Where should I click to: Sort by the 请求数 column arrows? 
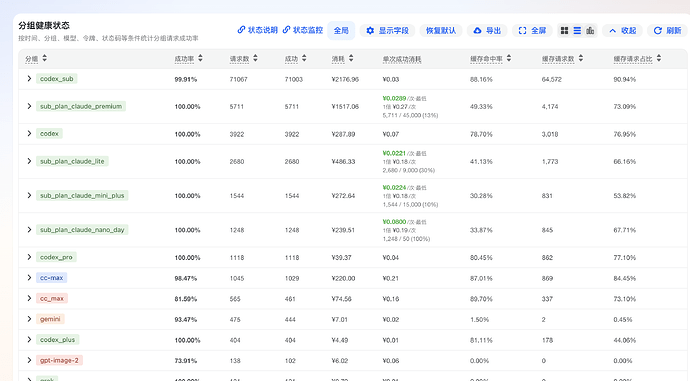click(255, 58)
